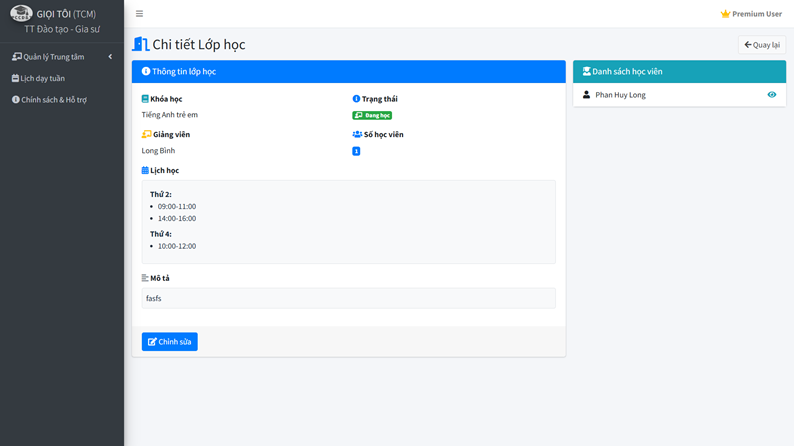Click the crown icon beside Premium User
This screenshot has width=794, height=446.
(x=725, y=14)
